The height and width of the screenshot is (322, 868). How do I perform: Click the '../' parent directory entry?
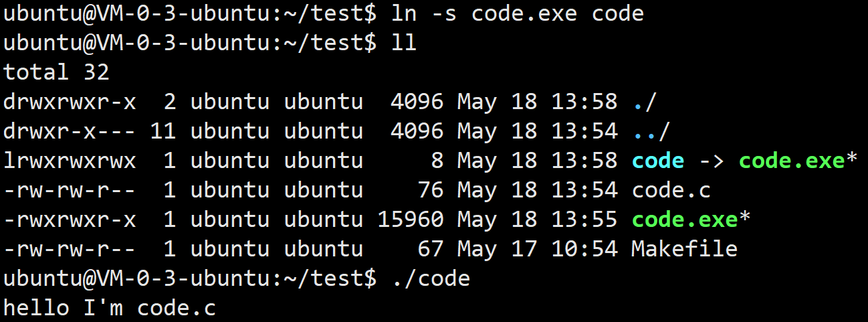[x=651, y=131]
